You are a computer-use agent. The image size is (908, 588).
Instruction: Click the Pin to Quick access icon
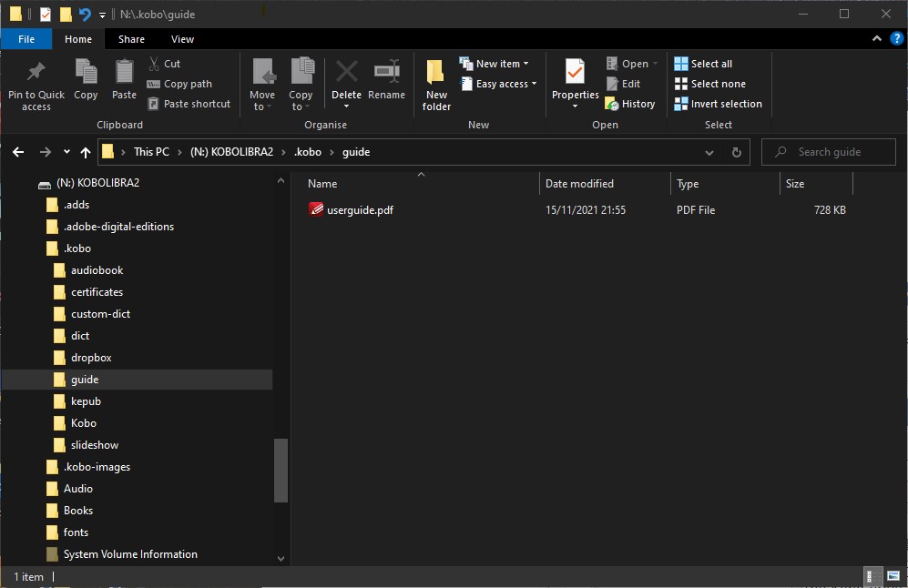36,73
